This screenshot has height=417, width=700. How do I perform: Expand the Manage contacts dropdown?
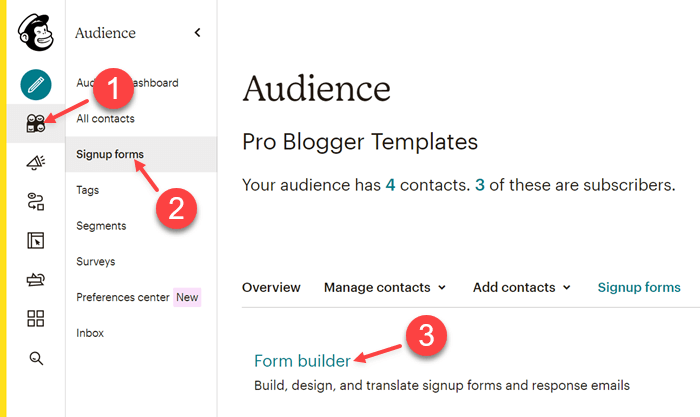click(385, 287)
